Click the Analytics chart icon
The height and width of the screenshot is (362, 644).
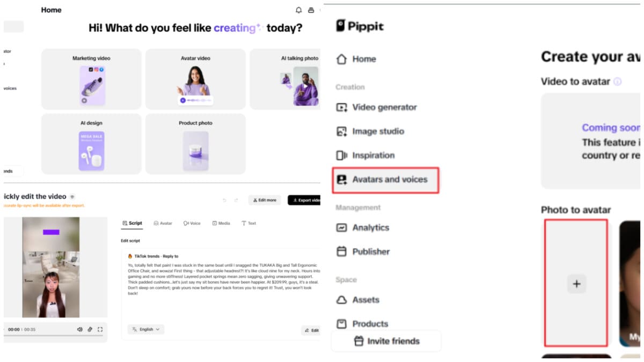[342, 227]
